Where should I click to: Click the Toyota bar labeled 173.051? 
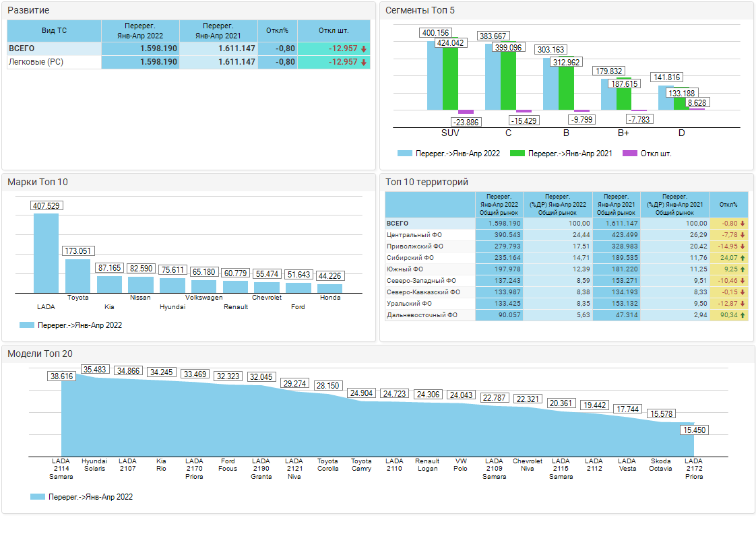(x=77, y=275)
